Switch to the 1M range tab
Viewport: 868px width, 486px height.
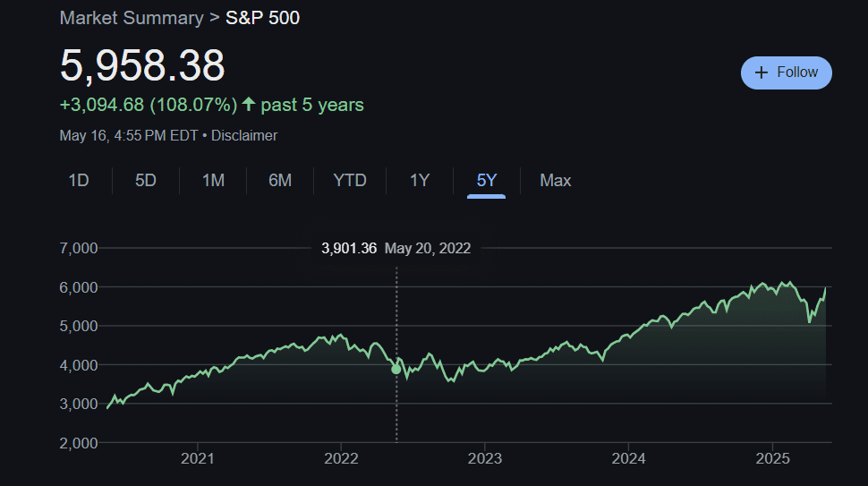[x=213, y=181]
